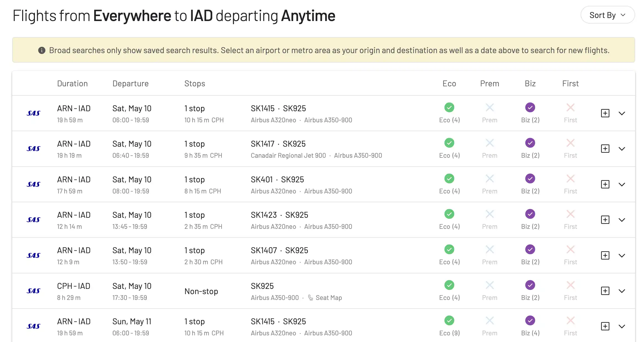This screenshot has width=644, height=342.
Task: Select Biz (2) purple check on SK1423 row
Action: (530, 214)
